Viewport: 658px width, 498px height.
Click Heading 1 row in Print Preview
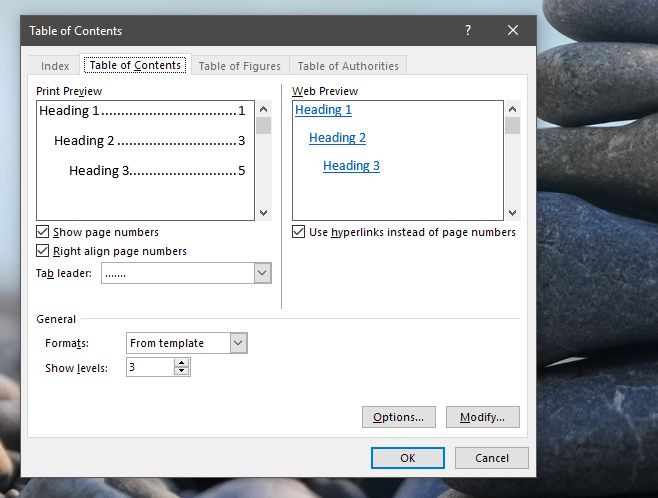coord(142,110)
